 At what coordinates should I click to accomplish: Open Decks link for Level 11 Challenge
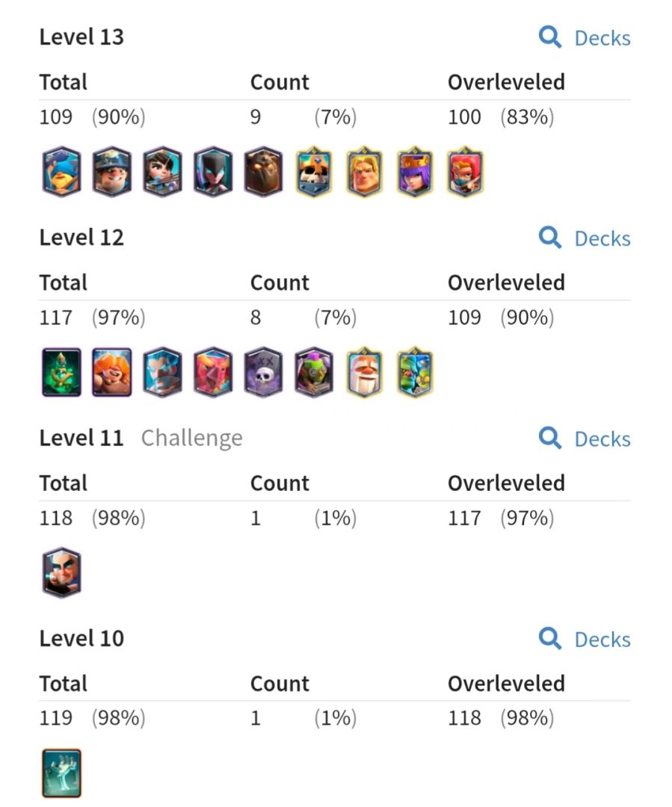(585, 439)
